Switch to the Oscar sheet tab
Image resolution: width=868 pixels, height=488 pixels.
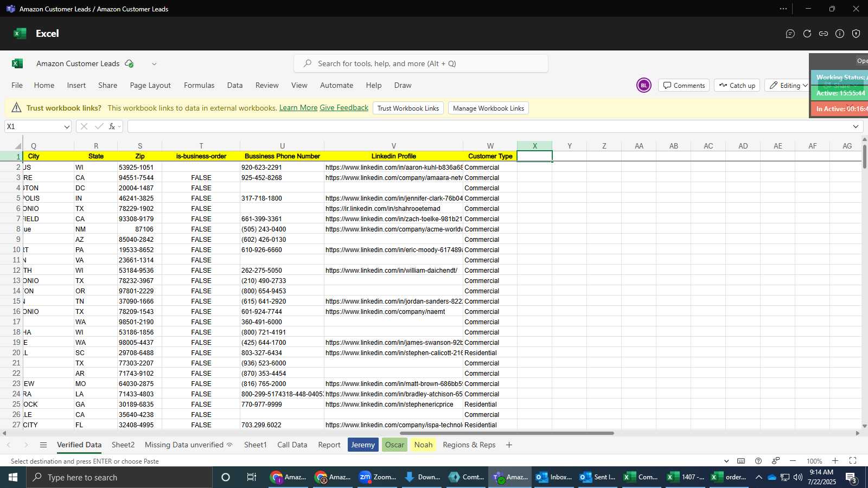click(394, 445)
